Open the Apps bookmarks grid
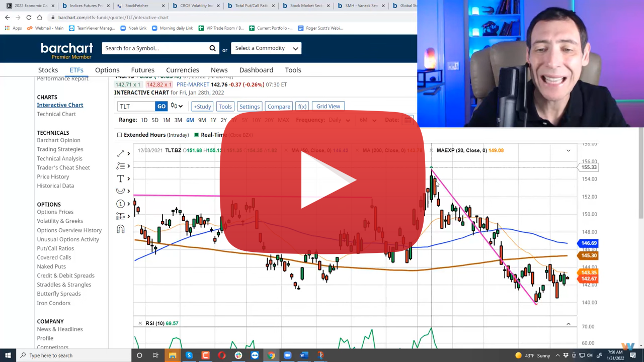This screenshot has width=644, height=362. [13, 28]
